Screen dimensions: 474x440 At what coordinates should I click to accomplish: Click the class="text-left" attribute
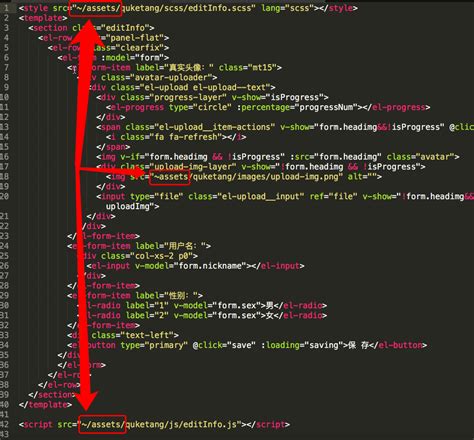tap(135, 335)
